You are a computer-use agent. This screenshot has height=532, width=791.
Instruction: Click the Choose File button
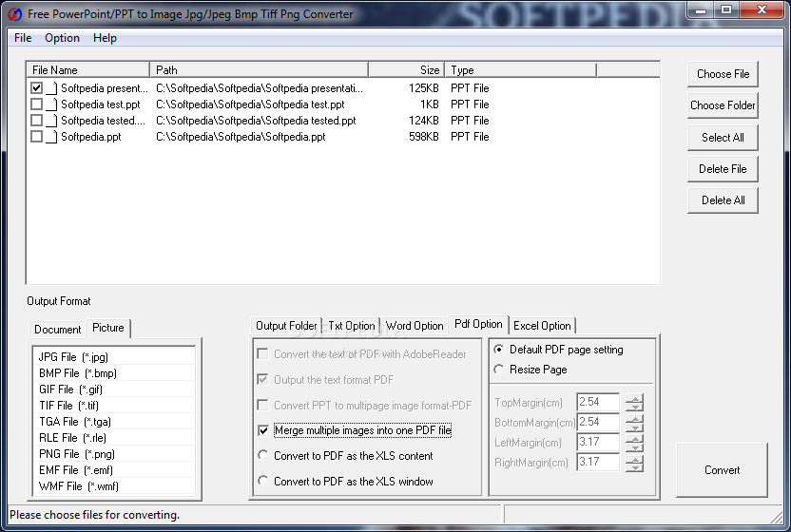[x=723, y=74]
